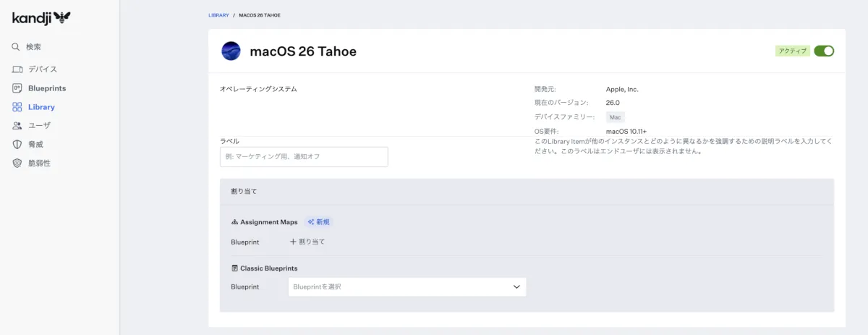Click the Library grid icon

17,107
